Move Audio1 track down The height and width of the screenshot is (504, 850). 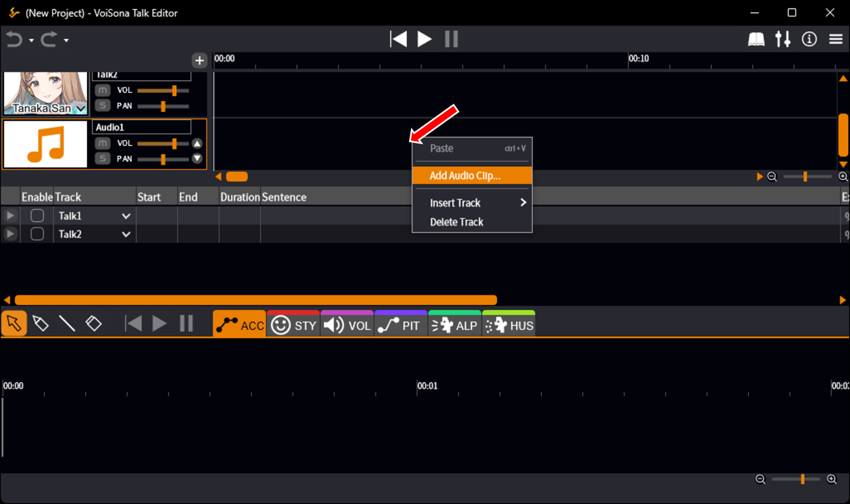pyautogui.click(x=197, y=158)
